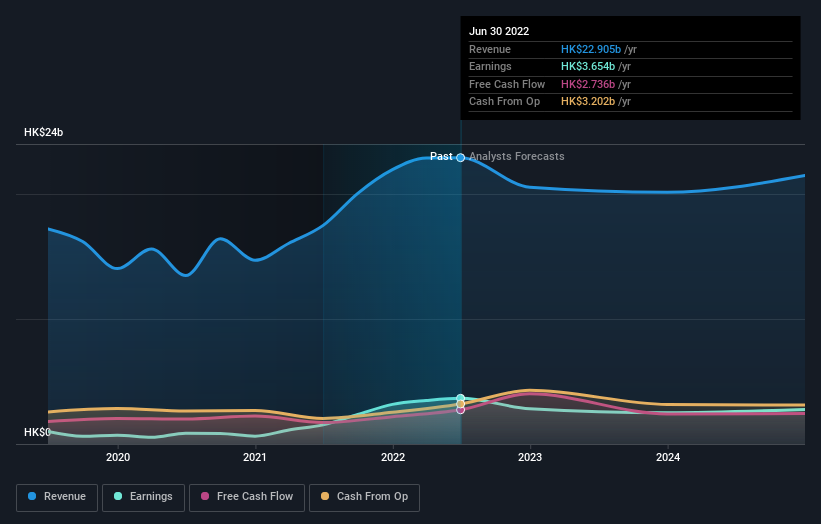Click the pink Free Cash Flow marker

(461, 410)
